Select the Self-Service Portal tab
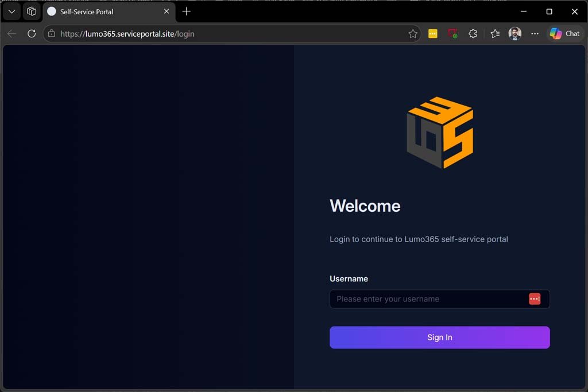 tap(109, 12)
